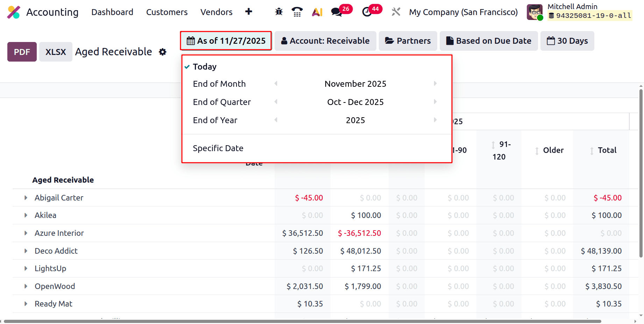
Task: Open Mitchell Admin user avatar
Action: (x=535, y=12)
